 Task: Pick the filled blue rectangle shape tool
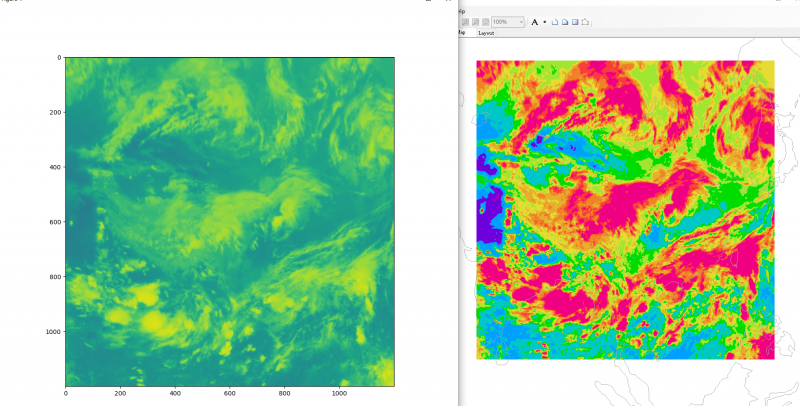(575, 21)
